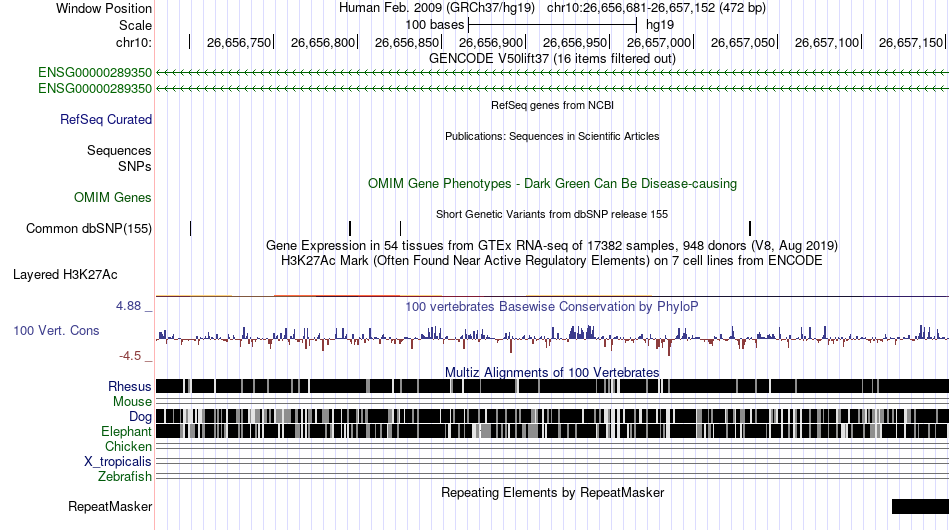This screenshot has height=530, width=950.
Task: Click the 26,656,750 ruler position
Action: pyautogui.click(x=239, y=42)
